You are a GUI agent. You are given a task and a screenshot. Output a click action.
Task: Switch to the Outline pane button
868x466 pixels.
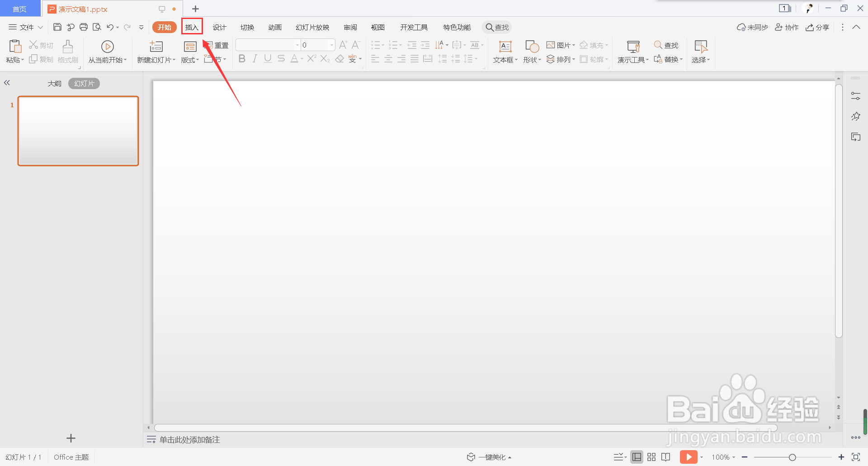coord(55,83)
